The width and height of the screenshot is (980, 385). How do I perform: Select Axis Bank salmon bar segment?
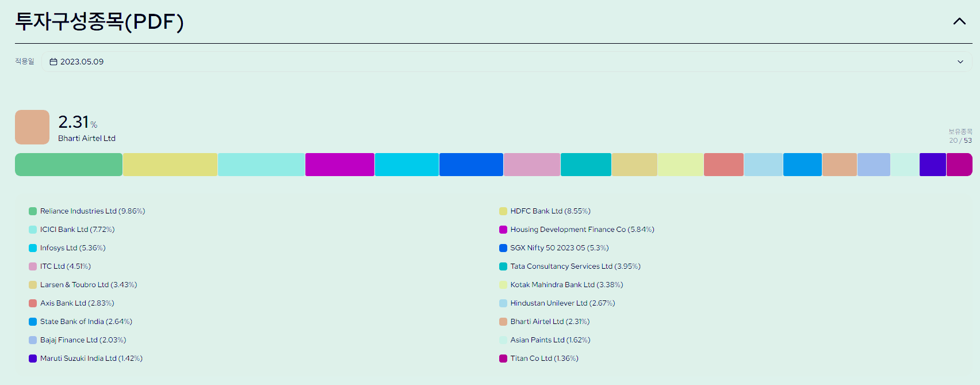click(x=723, y=165)
